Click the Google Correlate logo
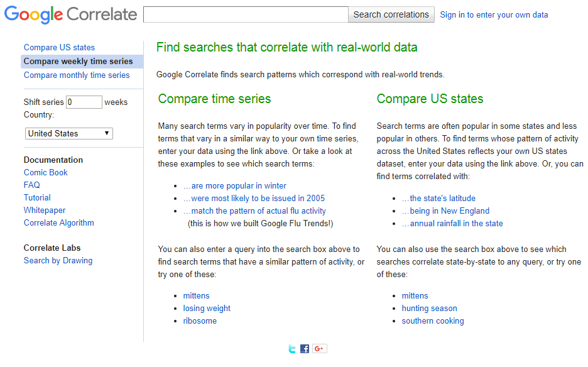588x367 pixels. coord(70,14)
